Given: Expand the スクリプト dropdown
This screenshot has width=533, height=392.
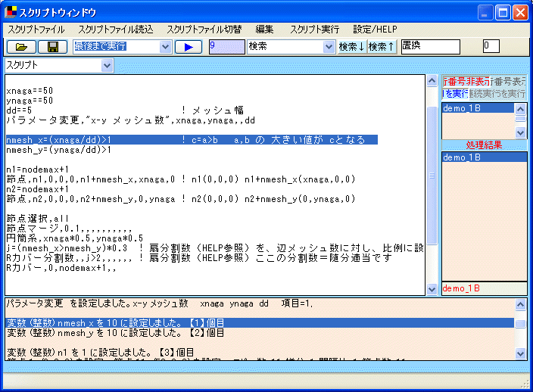Looking at the screenshot, I should point(107,65).
